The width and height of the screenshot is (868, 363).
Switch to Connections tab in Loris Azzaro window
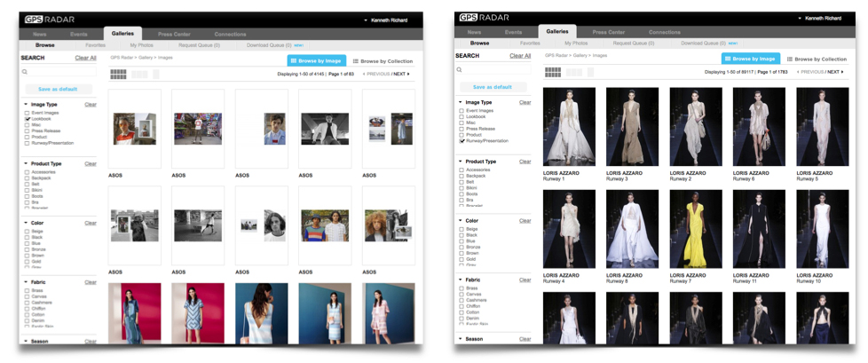click(665, 32)
